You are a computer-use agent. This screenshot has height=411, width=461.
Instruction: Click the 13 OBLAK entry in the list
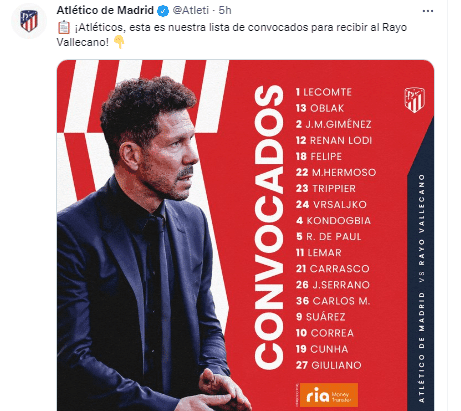click(320, 108)
